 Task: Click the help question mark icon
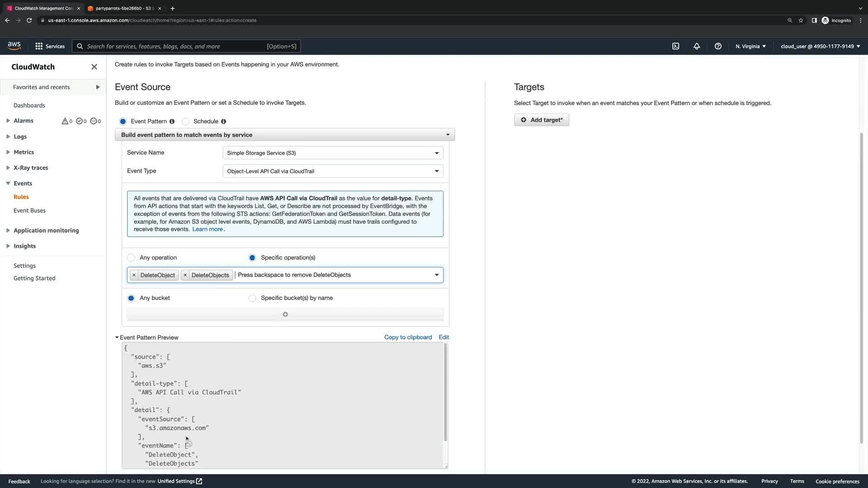[x=718, y=46]
